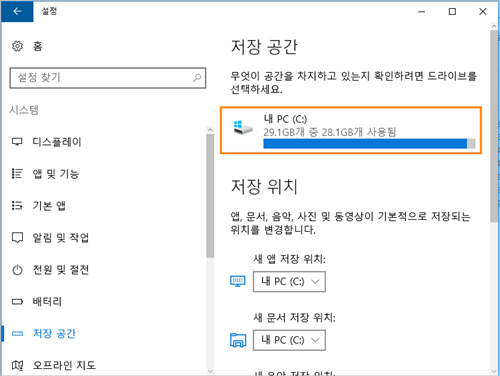
Task: Click the 새 앱 저장 위치: label
Action: [289, 259]
